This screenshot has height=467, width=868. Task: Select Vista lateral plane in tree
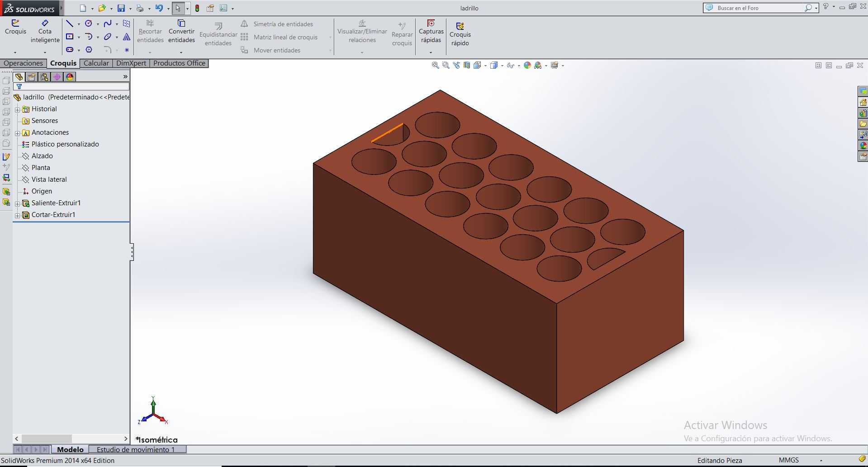(x=49, y=179)
